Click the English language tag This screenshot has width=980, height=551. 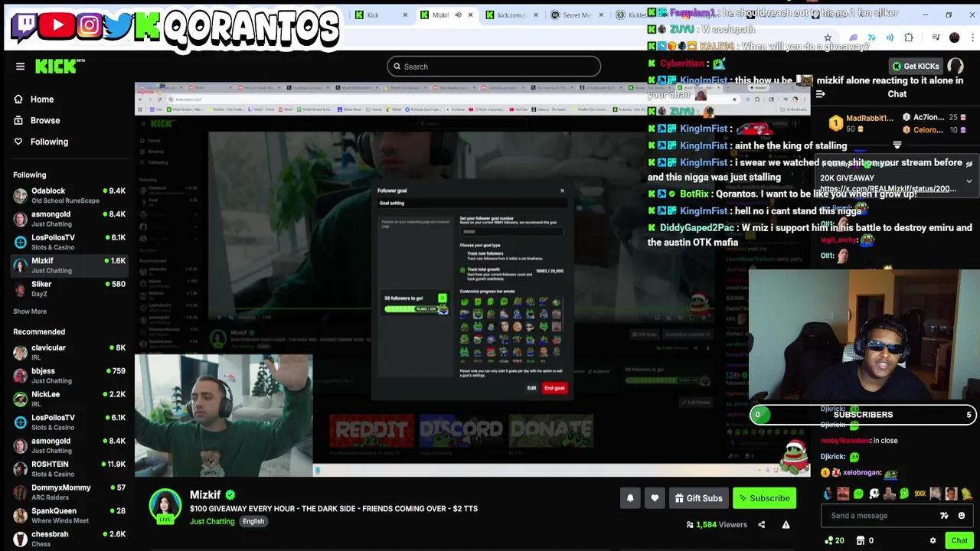(253, 521)
